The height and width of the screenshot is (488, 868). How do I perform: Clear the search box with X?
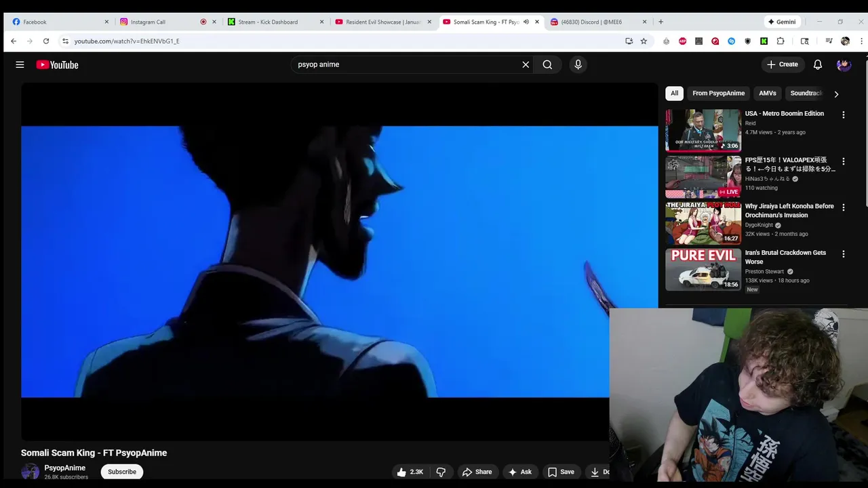click(526, 64)
